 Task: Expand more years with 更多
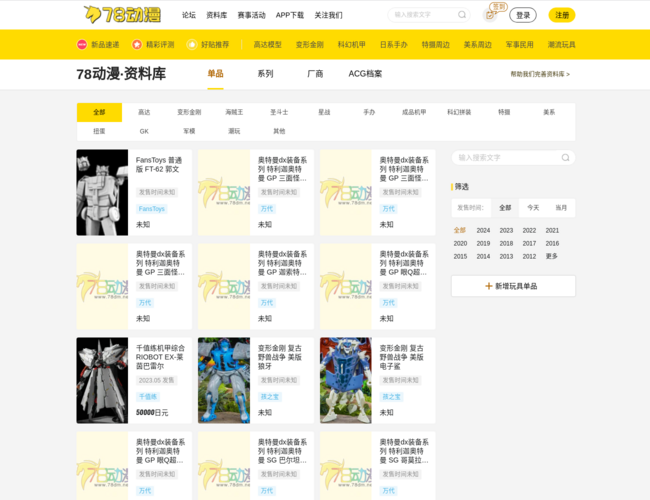tap(552, 256)
